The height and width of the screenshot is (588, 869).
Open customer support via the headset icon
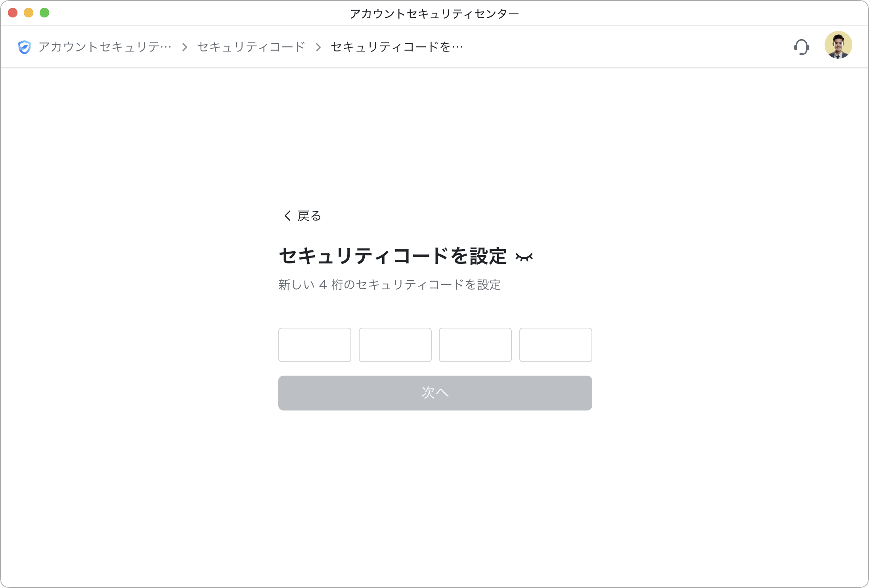pos(801,47)
